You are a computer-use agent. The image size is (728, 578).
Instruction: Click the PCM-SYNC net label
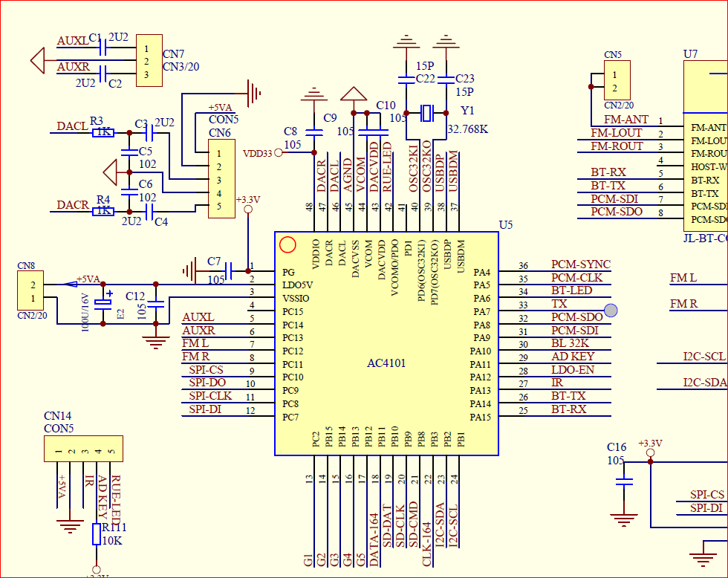[x=580, y=264]
